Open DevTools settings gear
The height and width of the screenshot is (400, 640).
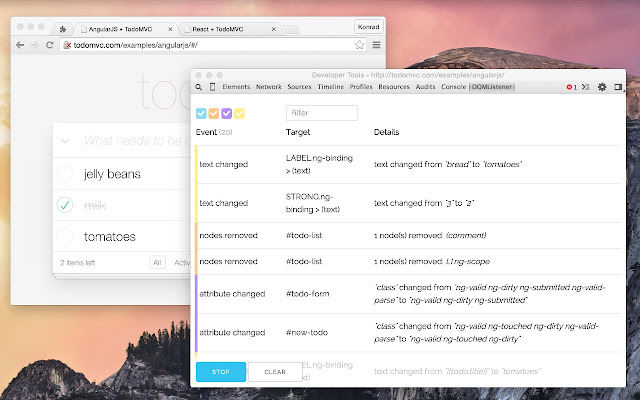[602, 87]
